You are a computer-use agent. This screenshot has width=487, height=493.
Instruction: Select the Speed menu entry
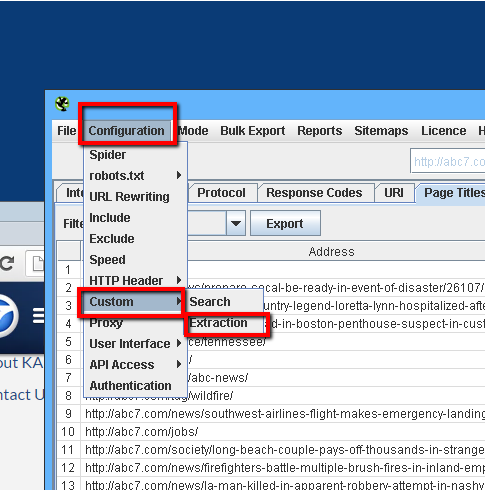(x=135, y=260)
